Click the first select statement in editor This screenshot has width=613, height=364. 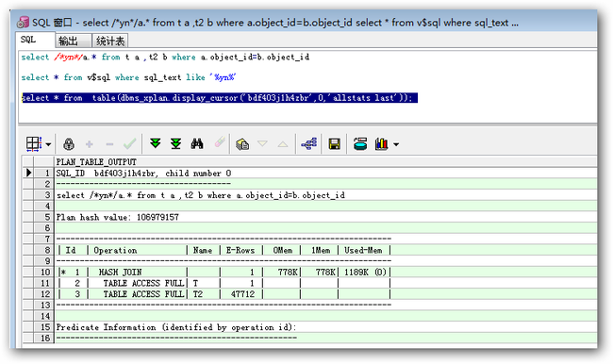tap(165, 58)
